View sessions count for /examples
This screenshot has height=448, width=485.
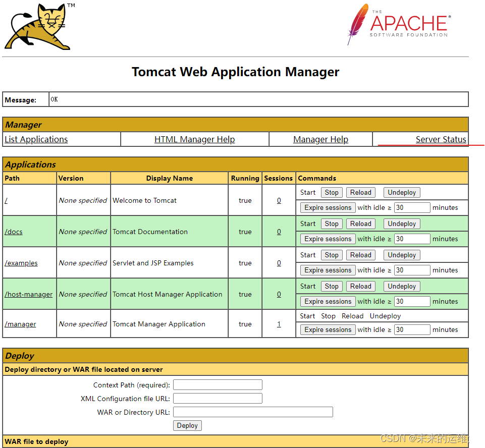279,263
